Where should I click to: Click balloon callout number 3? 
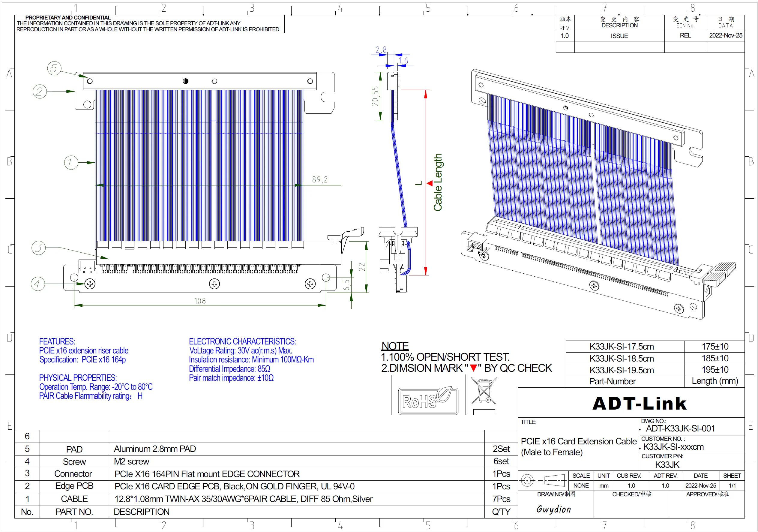(x=38, y=248)
